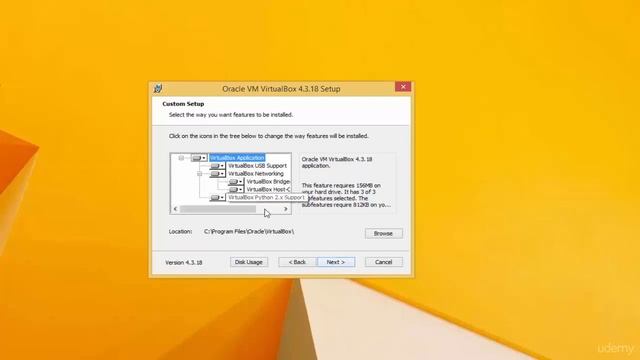Click the installer icon in the title bar
The height and width of the screenshot is (360, 640).
click(x=158, y=88)
